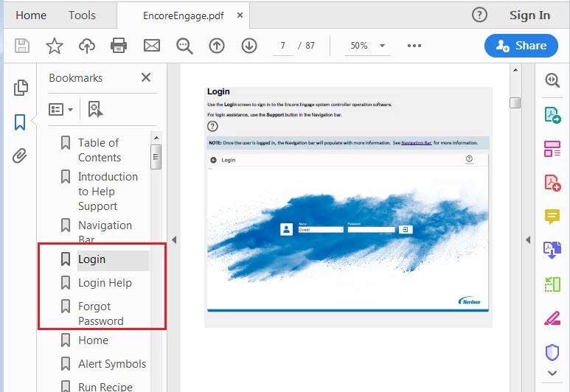The image size is (570, 392).
Task: Open Comment tool icon
Action: coord(552,217)
